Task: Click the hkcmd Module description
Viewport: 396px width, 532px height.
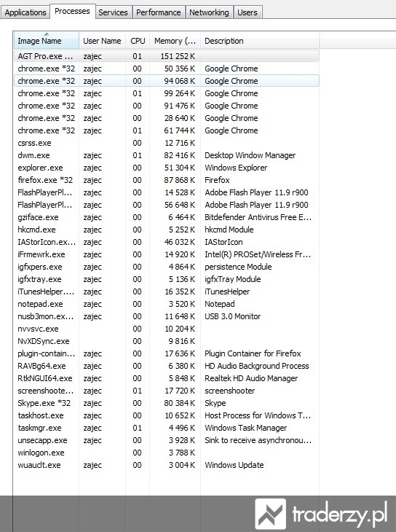Action: (229, 230)
